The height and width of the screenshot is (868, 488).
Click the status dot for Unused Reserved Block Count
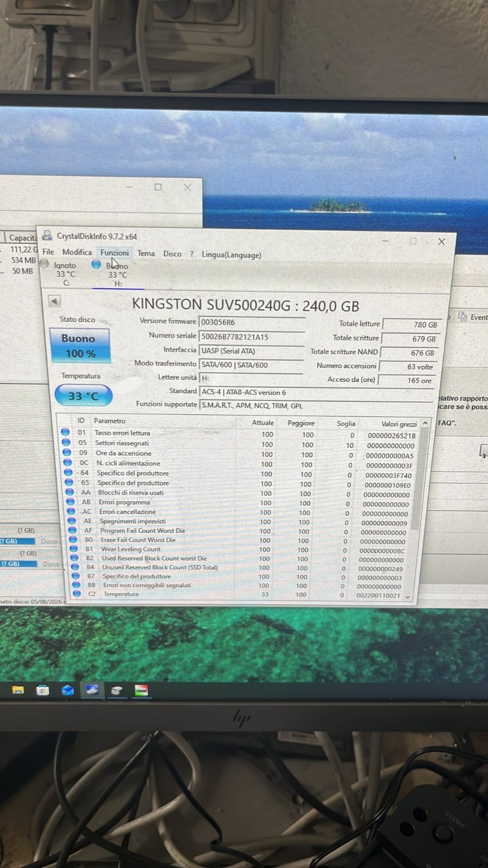coord(75,567)
